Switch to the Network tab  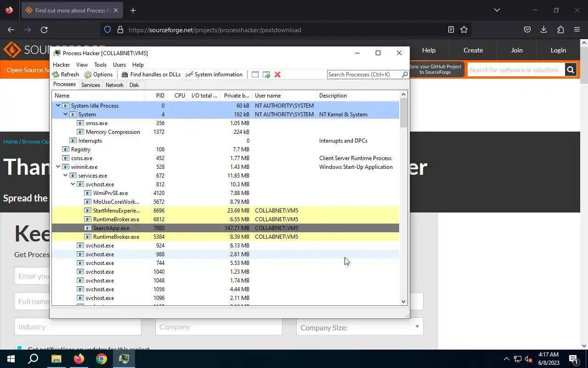coord(114,85)
